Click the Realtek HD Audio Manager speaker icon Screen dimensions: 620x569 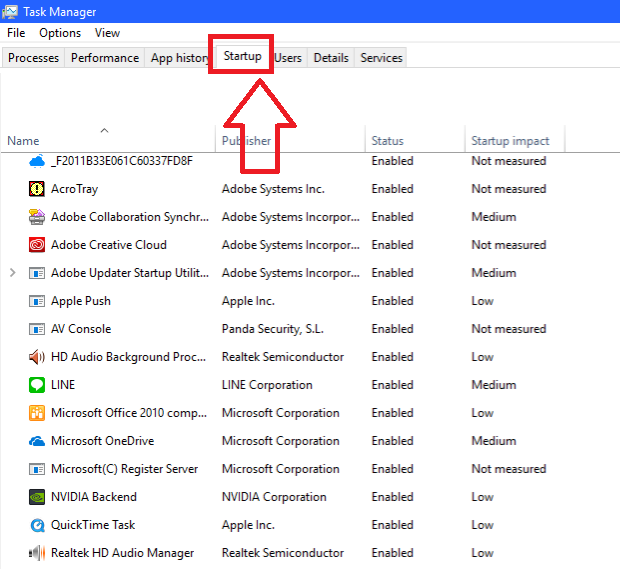pos(37,553)
